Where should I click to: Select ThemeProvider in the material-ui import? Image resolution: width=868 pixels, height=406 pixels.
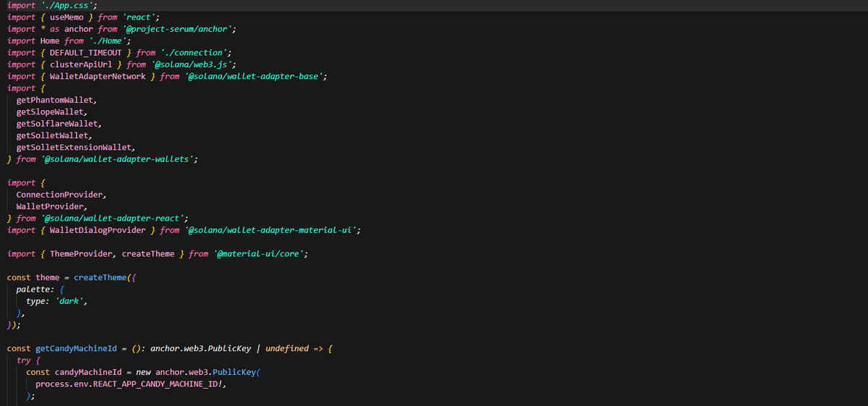pyautogui.click(x=81, y=253)
